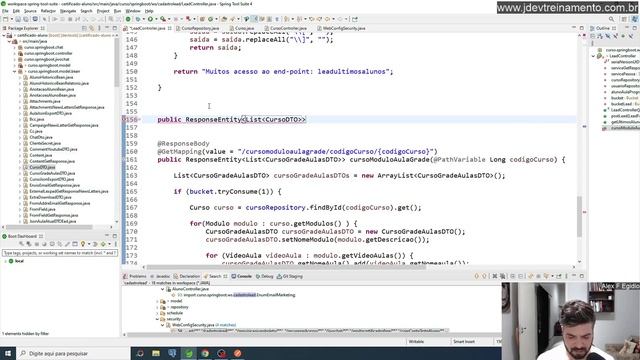Open the Javadoc tab

click(x=160, y=276)
